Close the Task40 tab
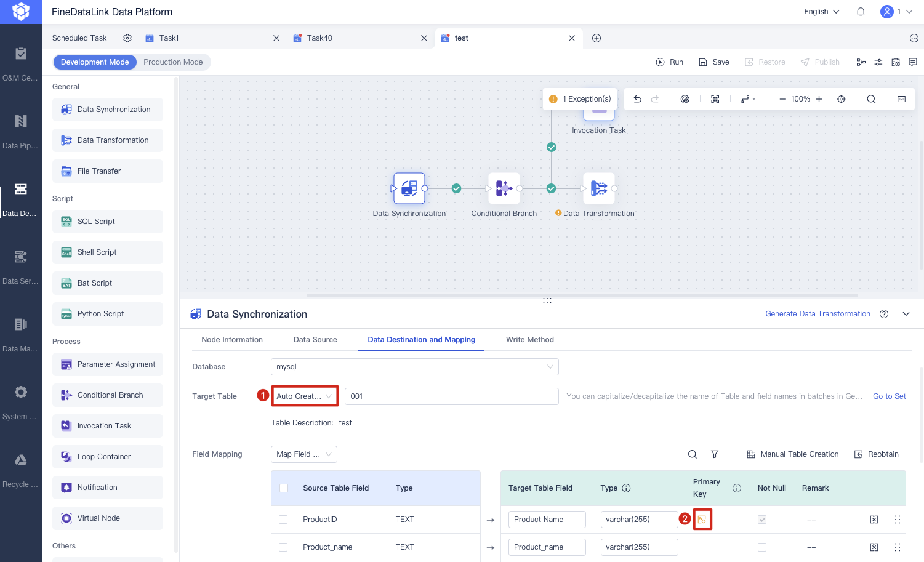The width and height of the screenshot is (924, 562). [424, 38]
